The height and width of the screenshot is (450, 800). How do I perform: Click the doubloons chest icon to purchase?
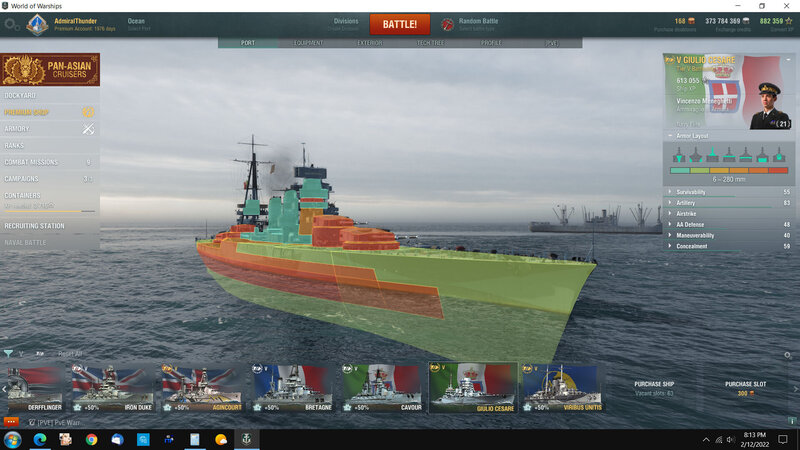pos(691,20)
